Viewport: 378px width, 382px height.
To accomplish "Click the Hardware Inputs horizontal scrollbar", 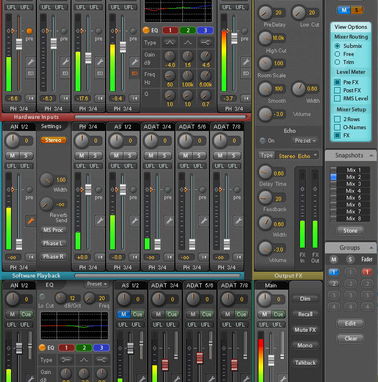I will (160, 117).
